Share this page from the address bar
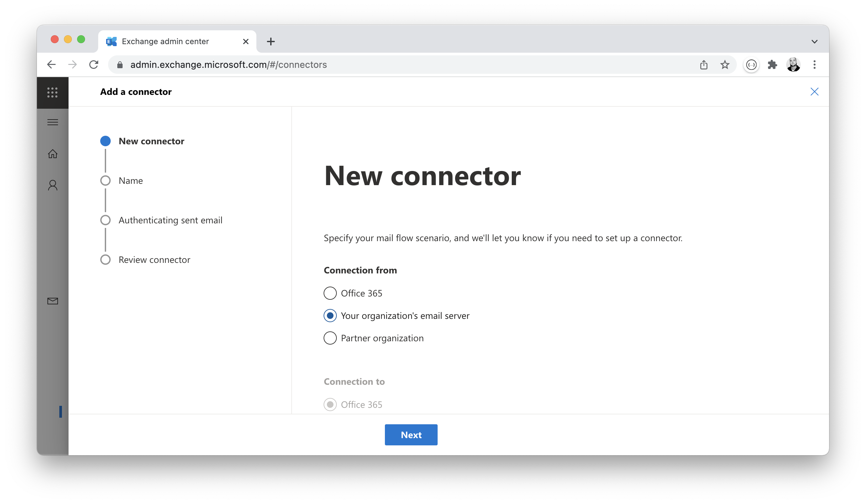 (704, 65)
